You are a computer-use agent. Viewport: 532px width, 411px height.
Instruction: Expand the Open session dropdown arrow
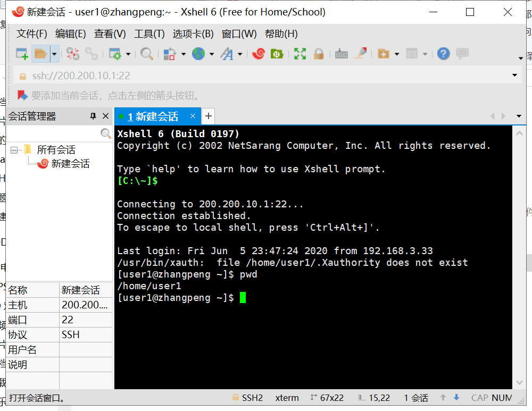tap(54, 54)
